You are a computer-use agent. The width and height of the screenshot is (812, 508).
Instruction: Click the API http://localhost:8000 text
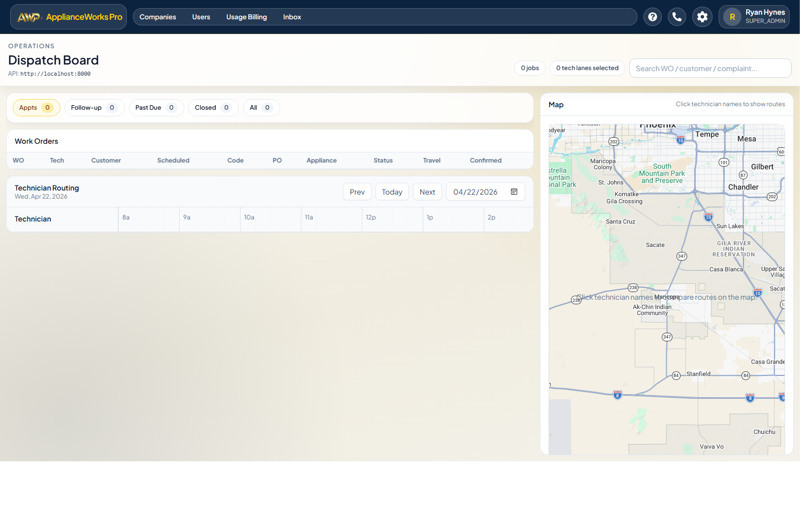click(x=49, y=74)
